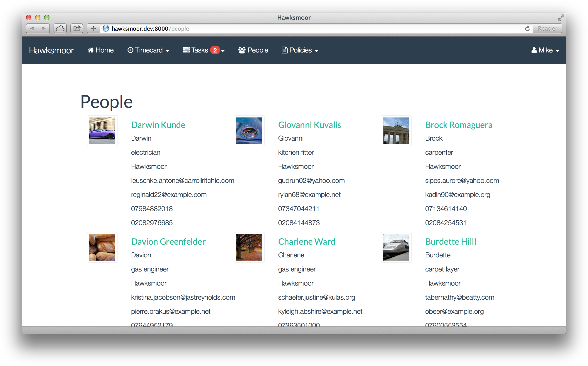Image resolution: width=588 pixels, height=366 pixels.
Task: Go forward with the browser forward arrow
Action: coord(44,29)
